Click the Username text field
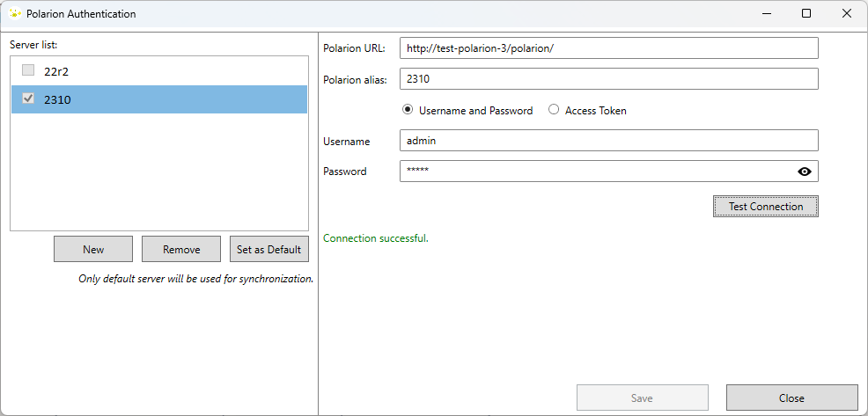 (608, 141)
